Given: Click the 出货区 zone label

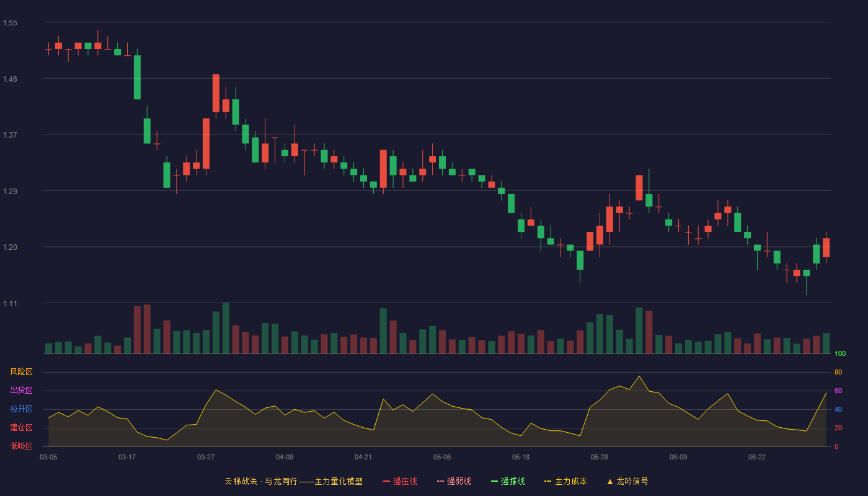Looking at the screenshot, I should point(21,391).
